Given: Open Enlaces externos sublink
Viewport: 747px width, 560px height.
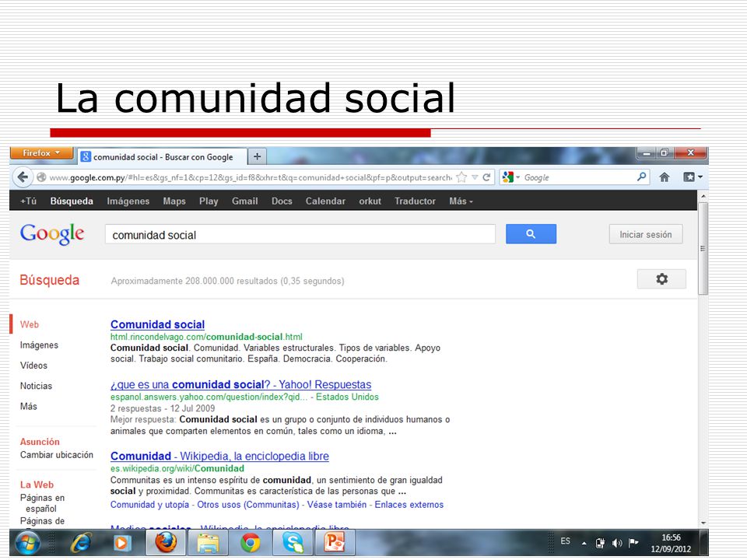Looking at the screenshot, I should point(409,504).
